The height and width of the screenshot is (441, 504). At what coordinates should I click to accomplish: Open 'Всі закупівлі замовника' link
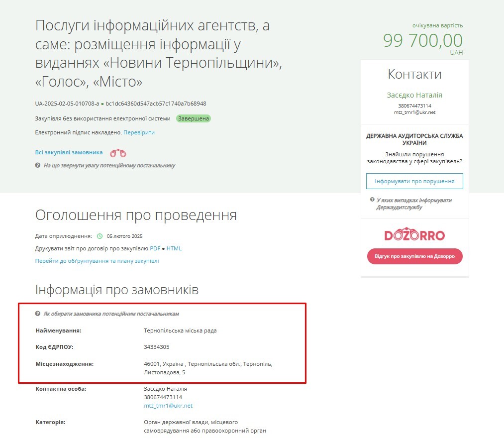pyautogui.click(x=69, y=152)
